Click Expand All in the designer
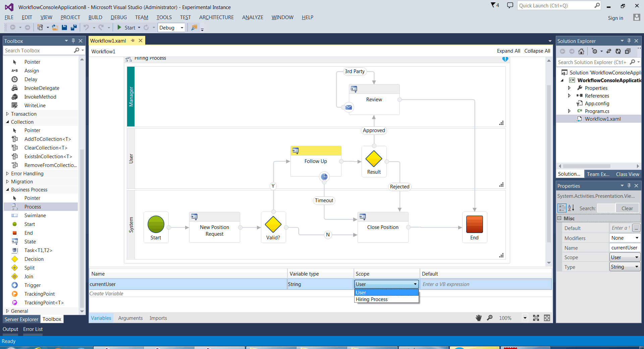Image resolution: width=644 pixels, height=349 pixels. click(508, 51)
